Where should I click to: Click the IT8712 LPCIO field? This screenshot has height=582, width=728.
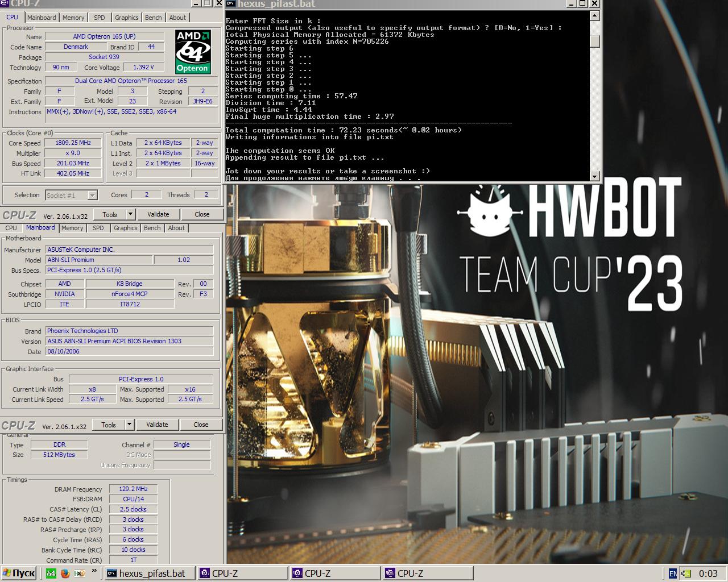coord(130,304)
